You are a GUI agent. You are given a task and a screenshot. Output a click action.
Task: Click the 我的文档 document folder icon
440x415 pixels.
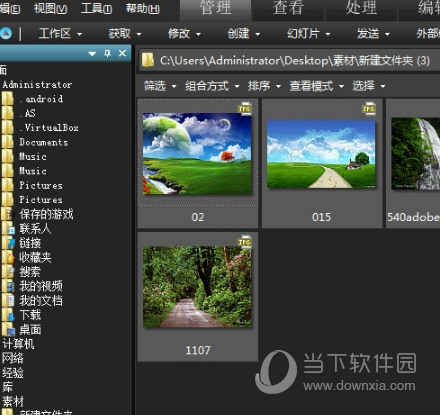(x=8, y=301)
